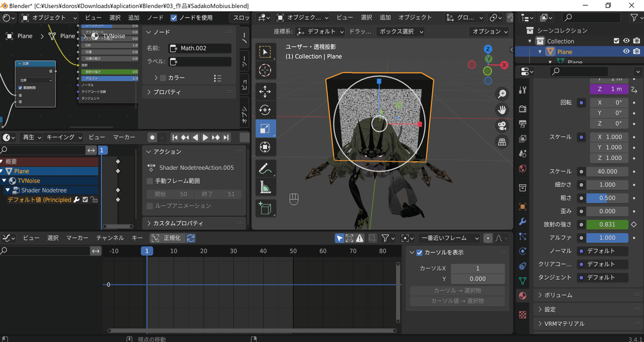This screenshot has width=644, height=342.
Task: Select the Add Cube tool
Action: (x=265, y=209)
